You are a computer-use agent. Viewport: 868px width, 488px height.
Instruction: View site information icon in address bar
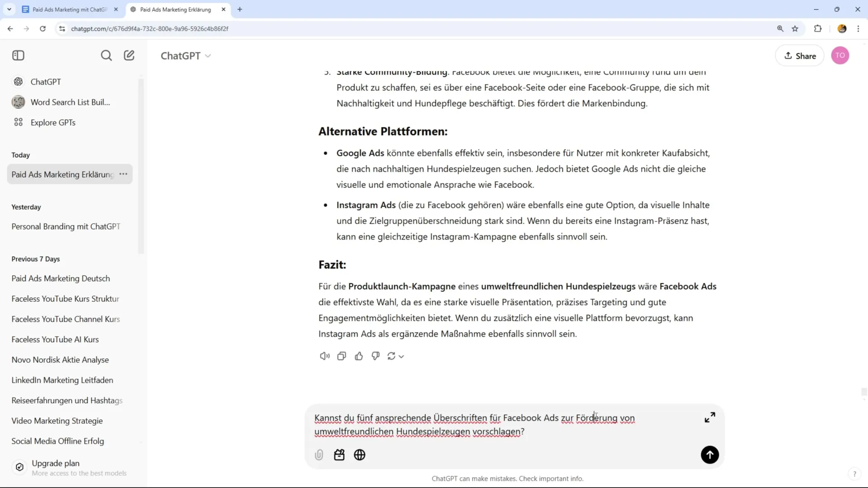[62, 28]
